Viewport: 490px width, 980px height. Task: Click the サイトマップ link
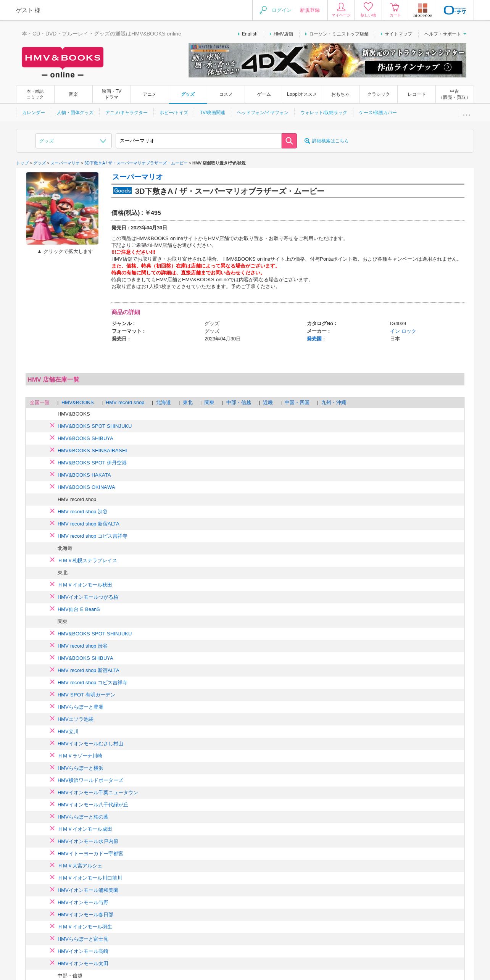click(x=398, y=34)
